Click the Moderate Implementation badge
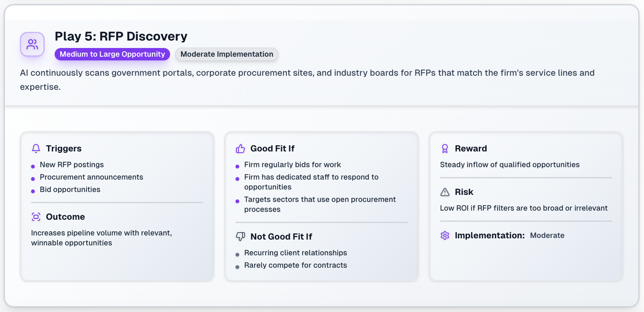Screen dimensions: 644x312 click(227, 54)
